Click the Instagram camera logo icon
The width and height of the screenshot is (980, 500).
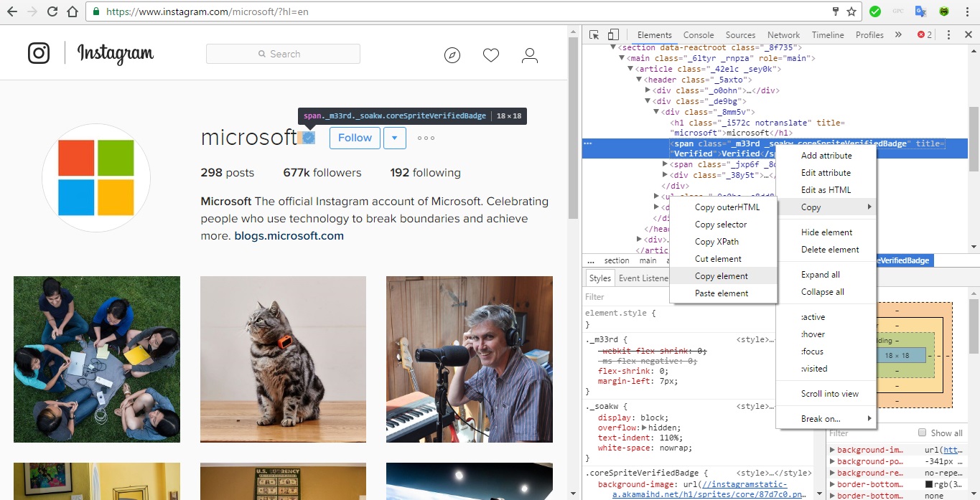pyautogui.click(x=39, y=54)
